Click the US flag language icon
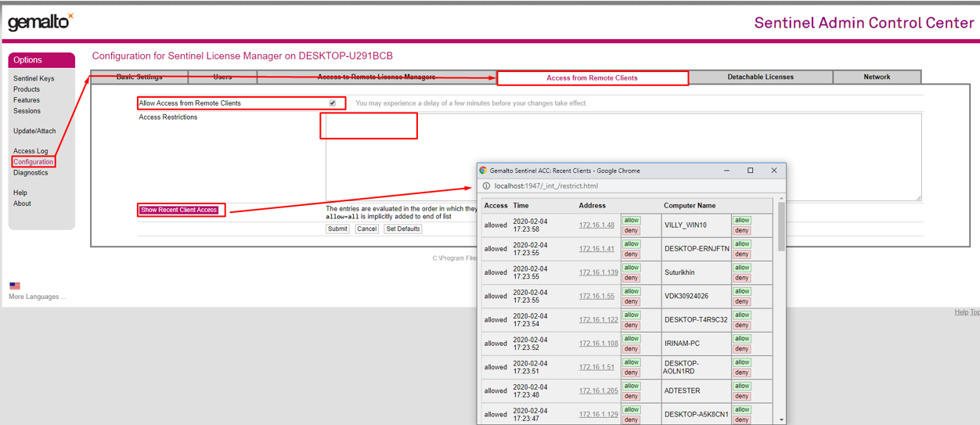 coord(15,286)
